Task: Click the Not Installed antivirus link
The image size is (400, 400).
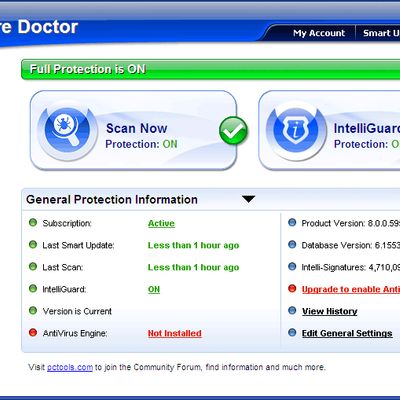Action: pos(175,333)
